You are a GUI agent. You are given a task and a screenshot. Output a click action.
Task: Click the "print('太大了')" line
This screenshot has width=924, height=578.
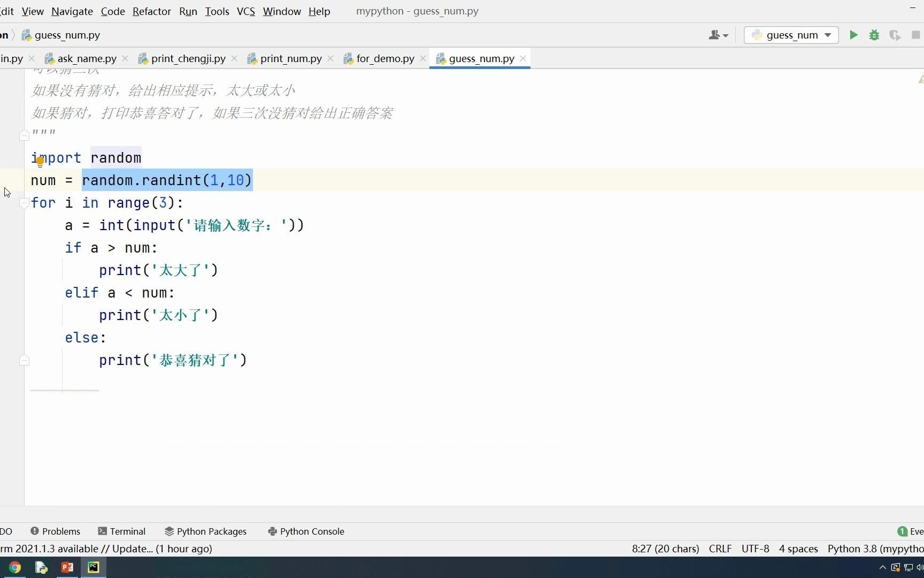pos(158,270)
